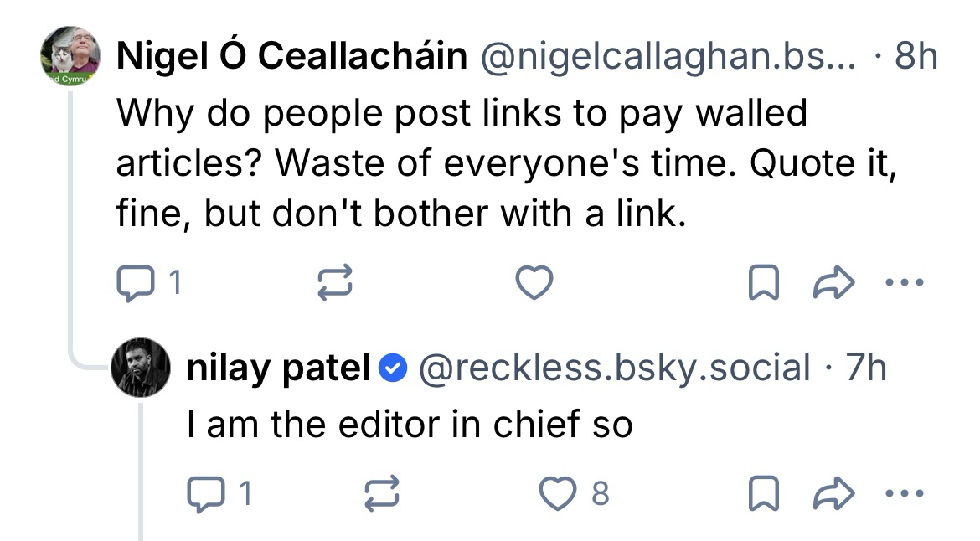980x541 pixels.
Task: Share Nigel's post with arrow icon
Action: [832, 285]
